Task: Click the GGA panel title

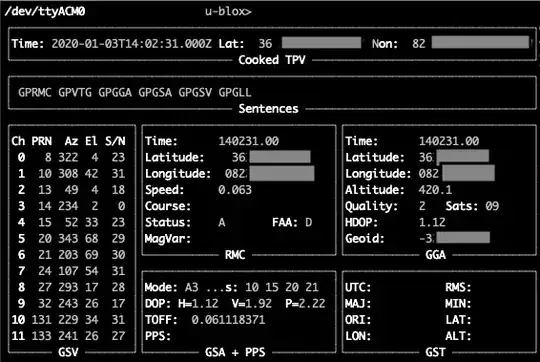Action: pyautogui.click(x=435, y=255)
